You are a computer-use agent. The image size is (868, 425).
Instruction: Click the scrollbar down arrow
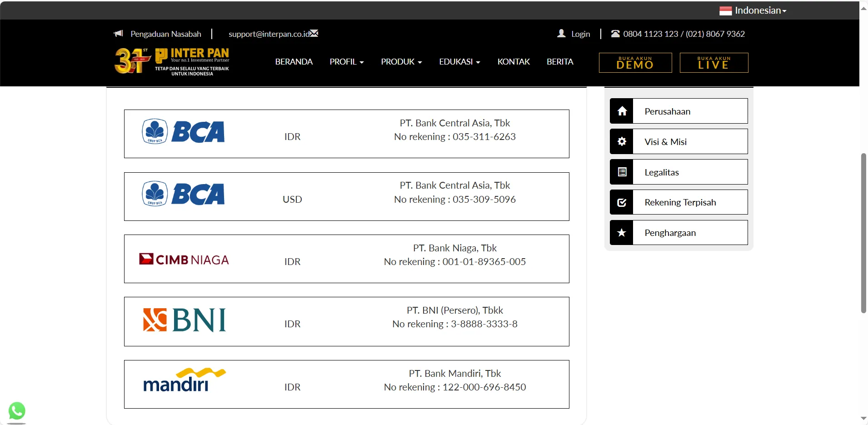coord(863,418)
